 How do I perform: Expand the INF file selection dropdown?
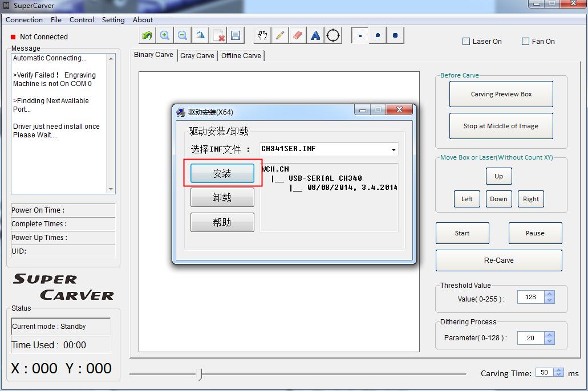tap(394, 150)
